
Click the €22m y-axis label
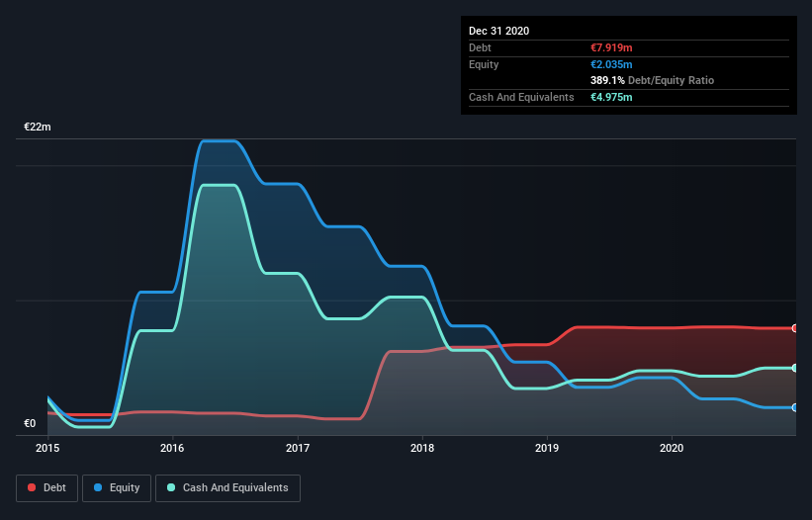tap(38, 127)
